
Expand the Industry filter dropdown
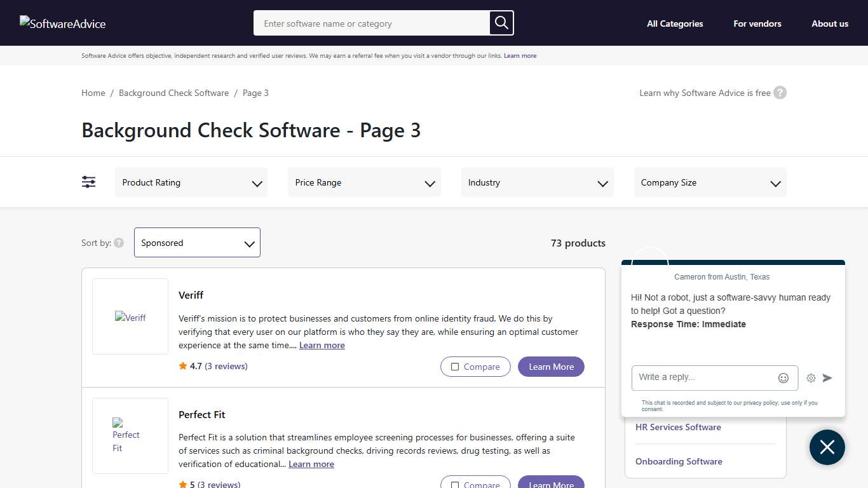point(537,182)
